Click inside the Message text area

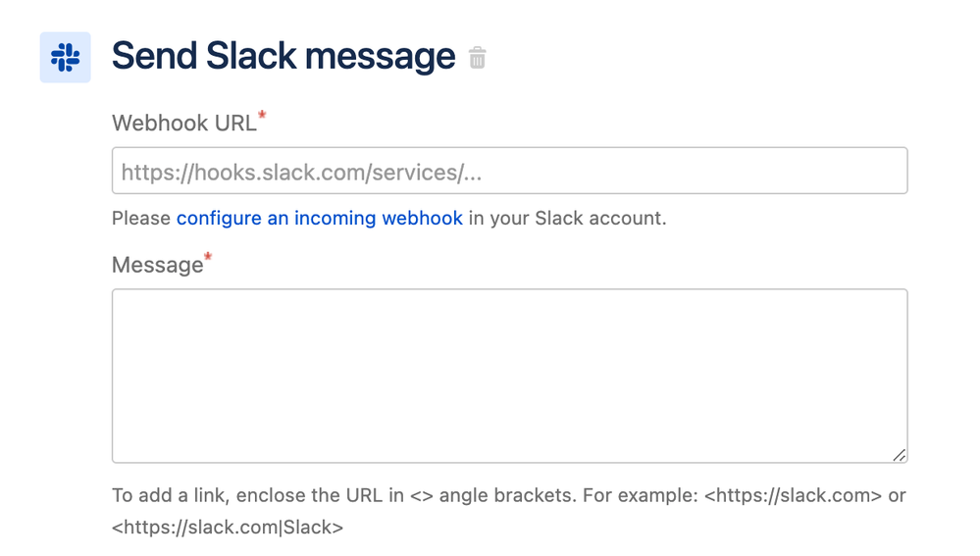pos(509,376)
